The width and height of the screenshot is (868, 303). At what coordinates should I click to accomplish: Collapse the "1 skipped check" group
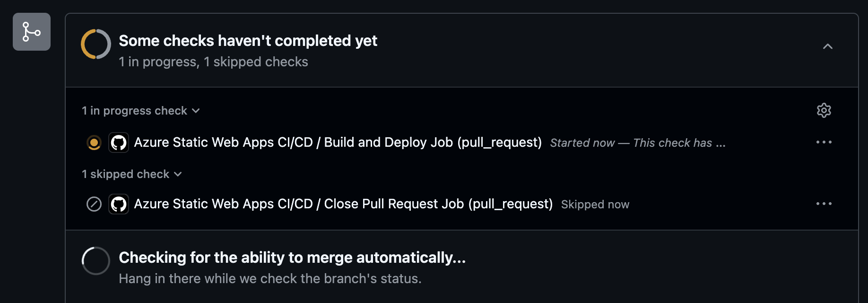point(132,174)
